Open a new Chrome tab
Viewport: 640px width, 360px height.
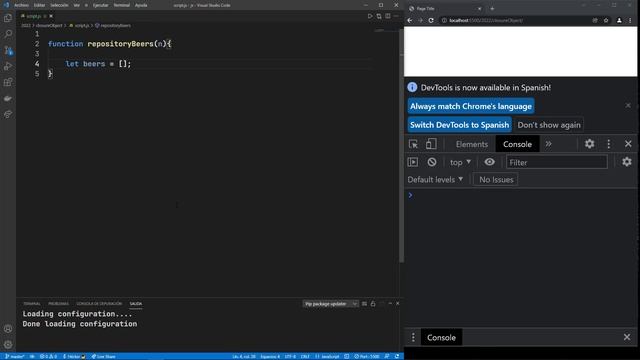coord(492,9)
